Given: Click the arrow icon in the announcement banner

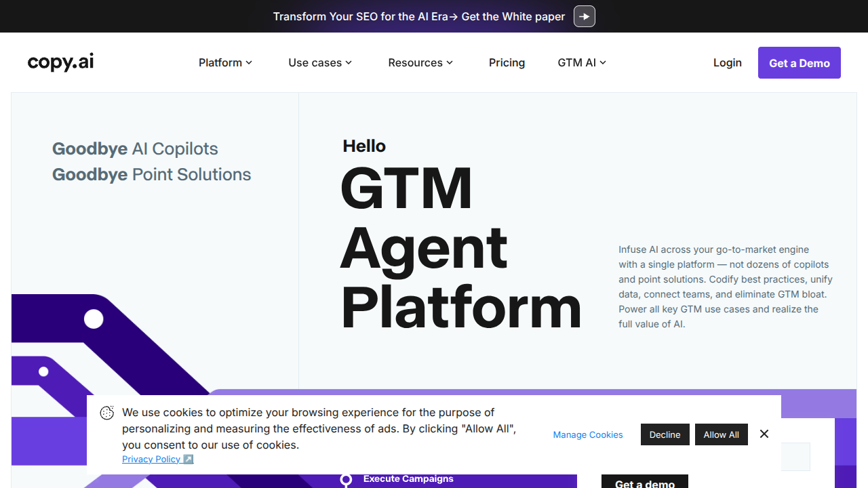Looking at the screenshot, I should [x=584, y=16].
